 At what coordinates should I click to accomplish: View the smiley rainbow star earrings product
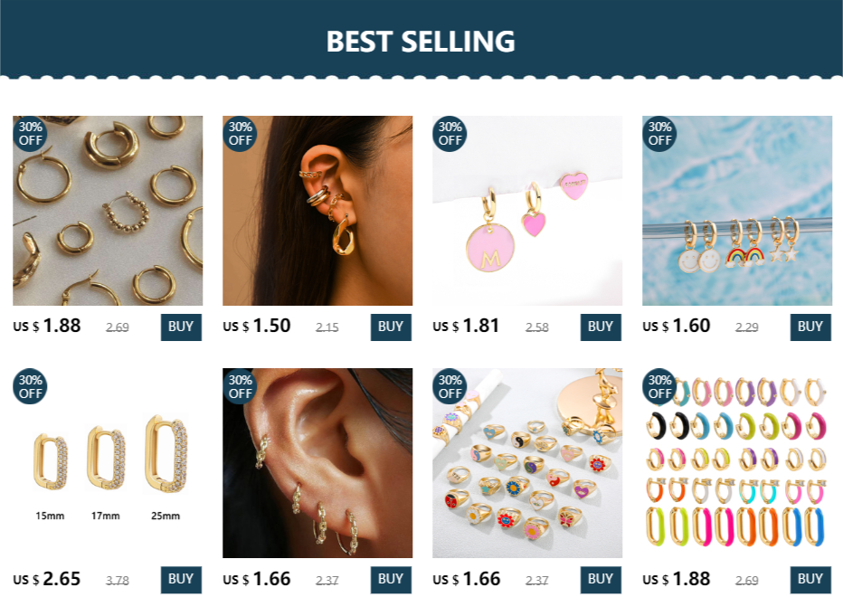(737, 211)
